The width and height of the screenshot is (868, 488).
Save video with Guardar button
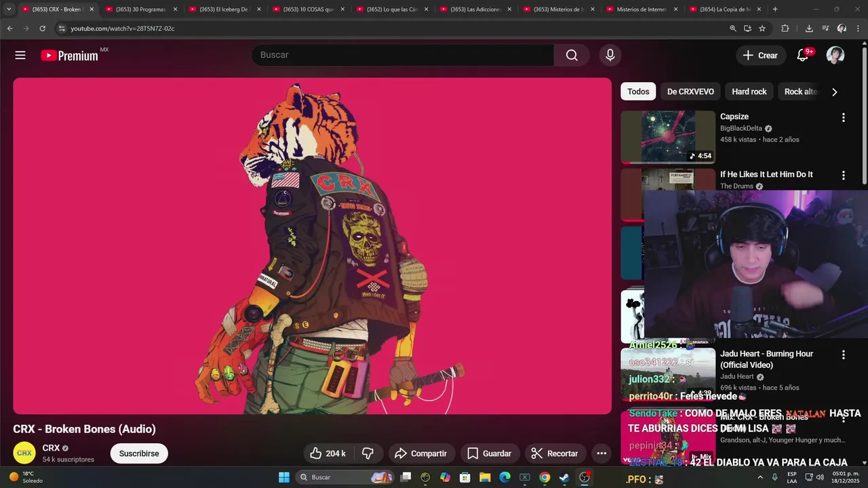pos(489,453)
